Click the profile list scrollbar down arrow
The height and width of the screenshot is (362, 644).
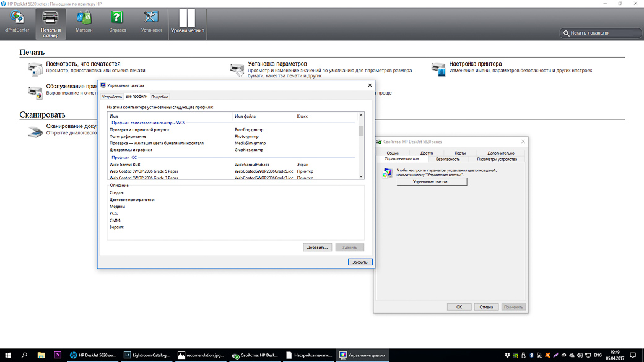(361, 176)
